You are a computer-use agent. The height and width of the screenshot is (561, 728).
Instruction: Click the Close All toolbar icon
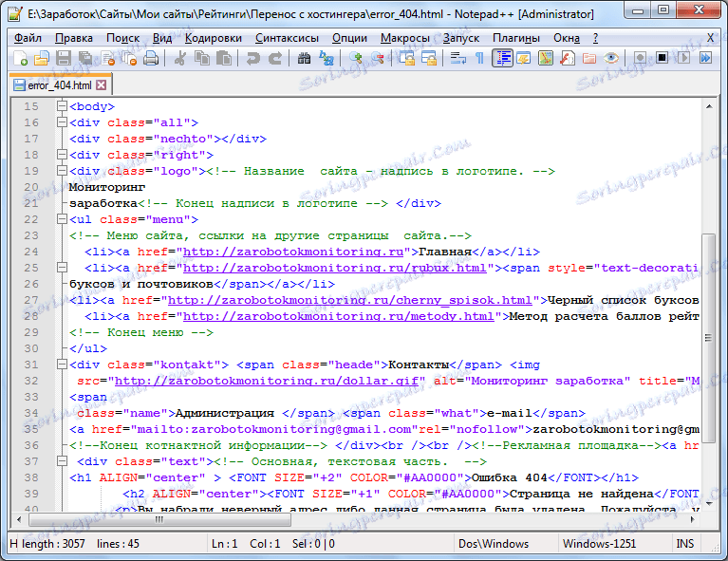(129, 58)
